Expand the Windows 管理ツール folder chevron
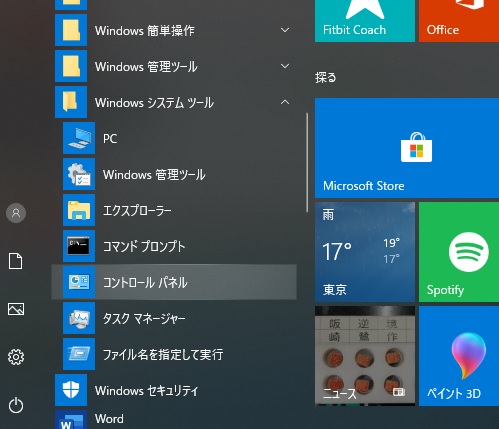499x429 pixels. [285, 66]
